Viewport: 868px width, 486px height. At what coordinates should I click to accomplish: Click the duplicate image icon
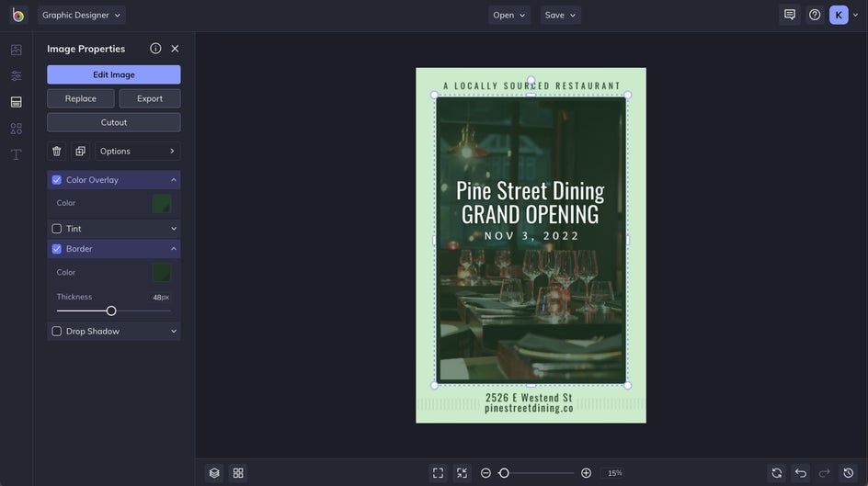pyautogui.click(x=81, y=151)
